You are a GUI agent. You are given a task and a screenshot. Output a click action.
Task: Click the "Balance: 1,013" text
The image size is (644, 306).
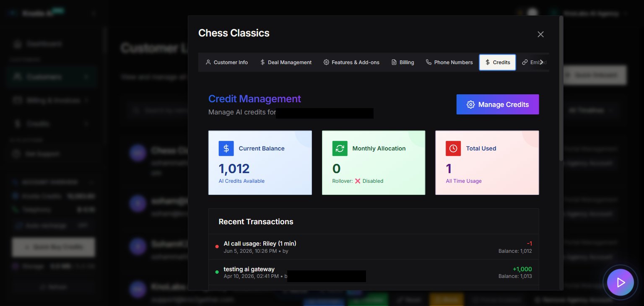tap(515, 277)
